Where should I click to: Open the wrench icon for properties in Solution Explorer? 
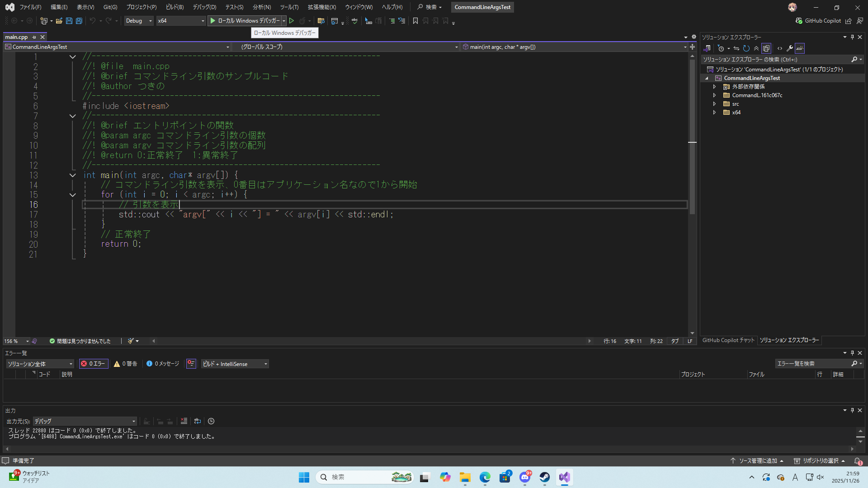[790, 48]
